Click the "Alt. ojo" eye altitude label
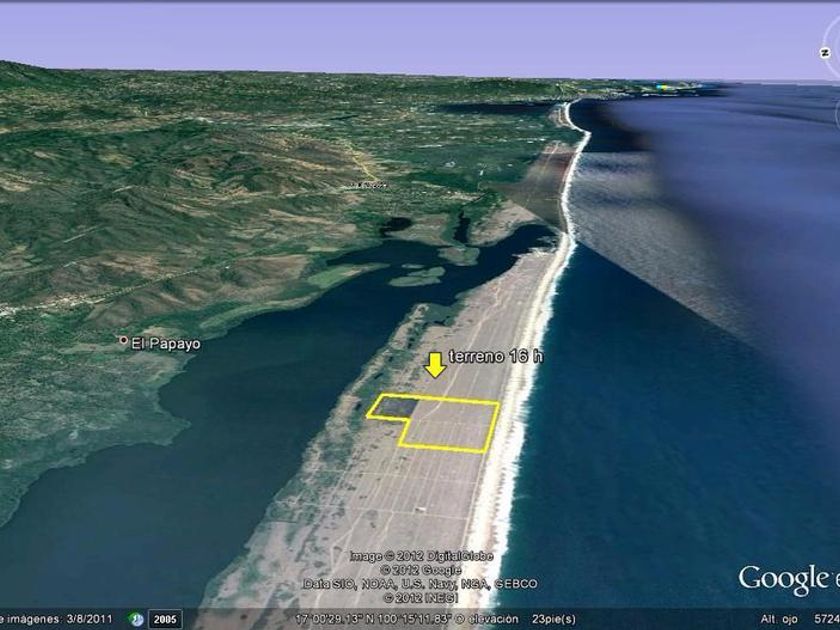Screen dimensions: 840x630 [x=779, y=619]
